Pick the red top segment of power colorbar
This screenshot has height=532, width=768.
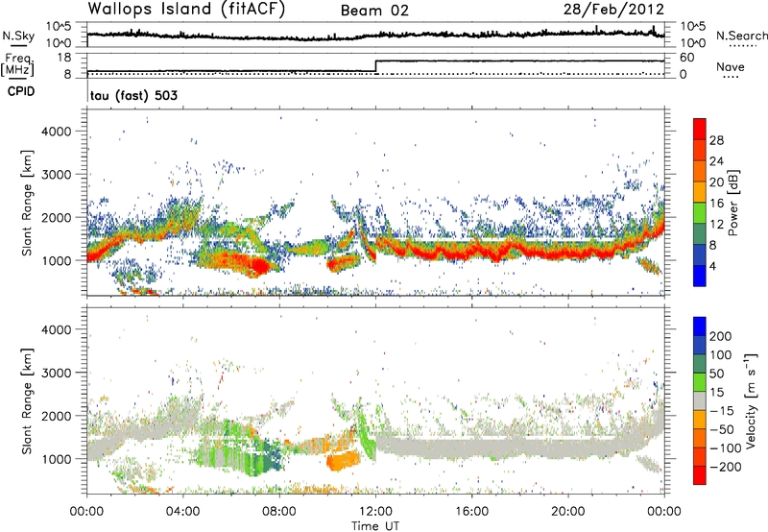(x=700, y=129)
